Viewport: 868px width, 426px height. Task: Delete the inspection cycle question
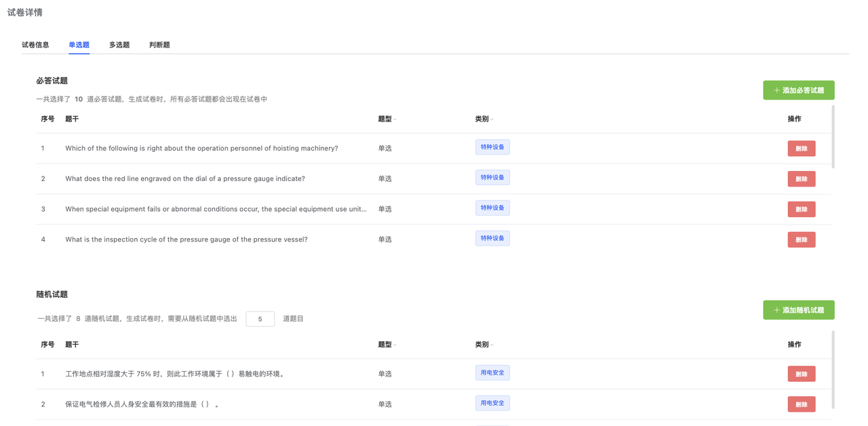801,239
